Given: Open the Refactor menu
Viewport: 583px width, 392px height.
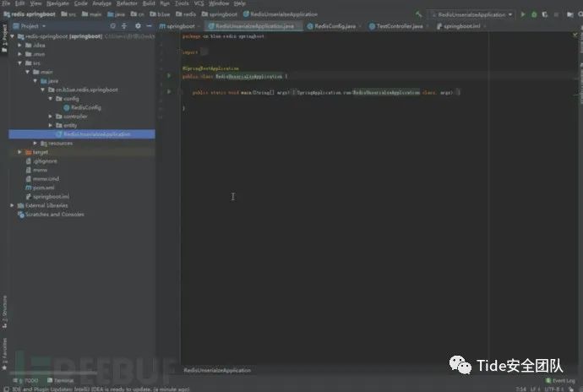Looking at the screenshot, I should (x=127, y=3).
